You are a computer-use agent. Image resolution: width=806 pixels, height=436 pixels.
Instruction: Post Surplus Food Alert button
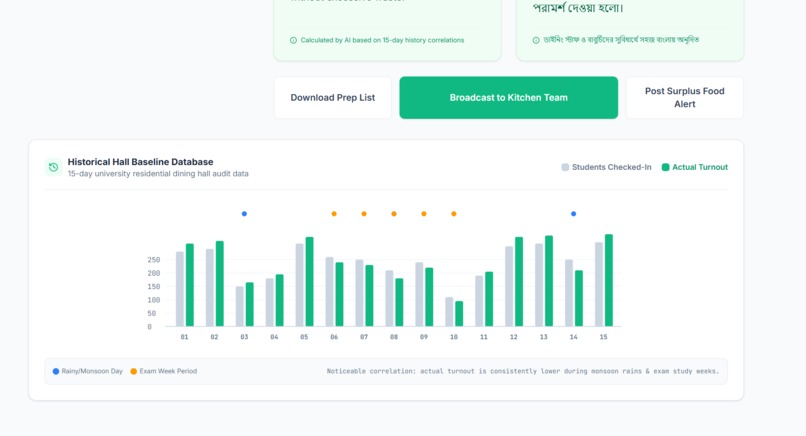pos(685,98)
